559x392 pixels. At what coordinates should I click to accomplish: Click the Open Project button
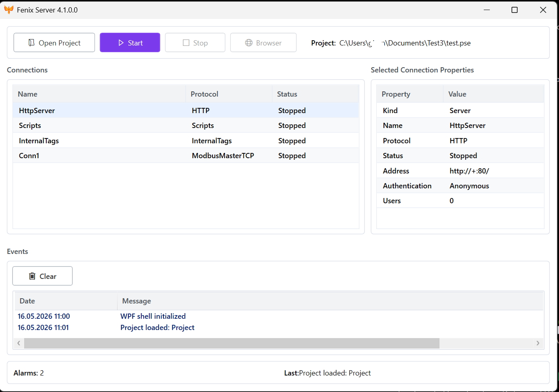pos(54,43)
